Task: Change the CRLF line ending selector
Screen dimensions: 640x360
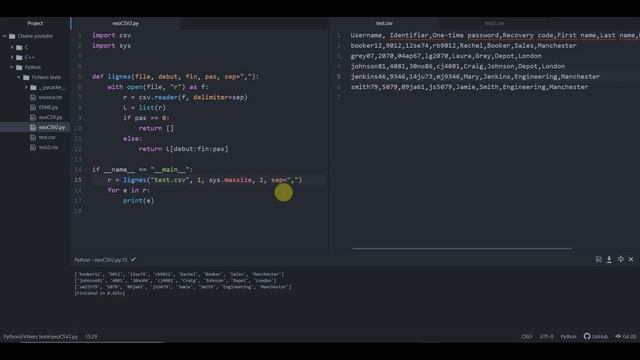Action: pyautogui.click(x=527, y=337)
